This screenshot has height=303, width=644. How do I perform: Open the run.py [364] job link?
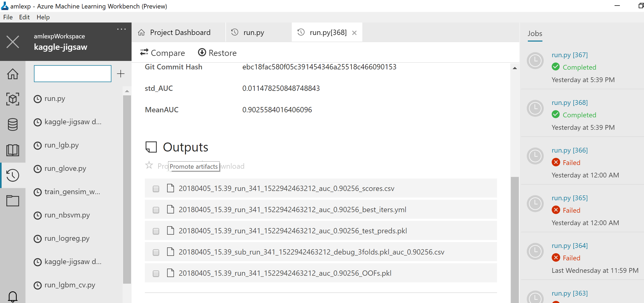click(x=570, y=246)
